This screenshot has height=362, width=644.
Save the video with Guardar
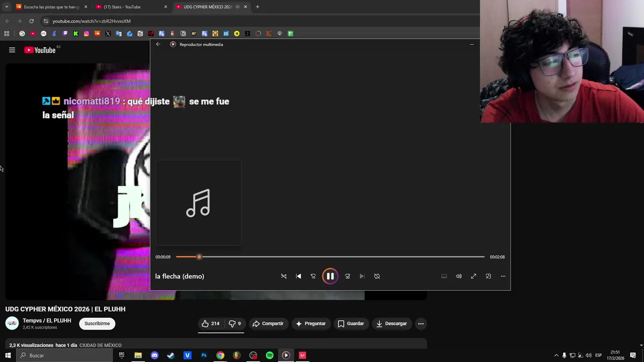pos(351,323)
